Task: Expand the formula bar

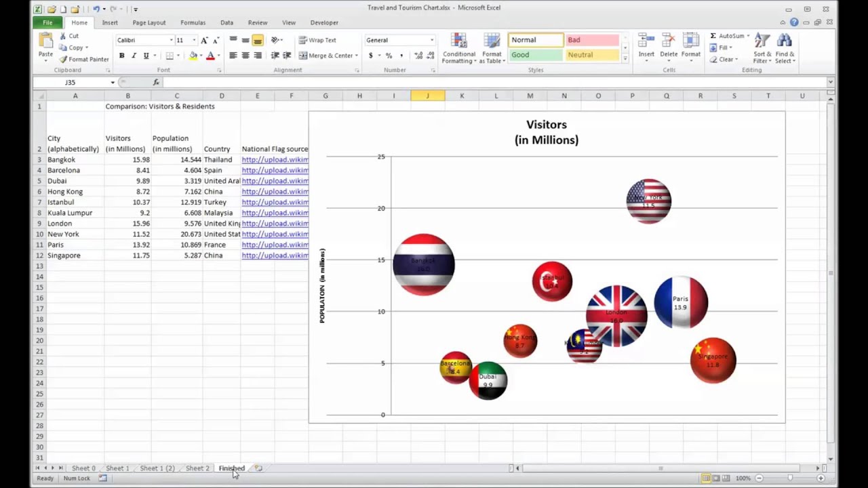Action: (x=830, y=82)
